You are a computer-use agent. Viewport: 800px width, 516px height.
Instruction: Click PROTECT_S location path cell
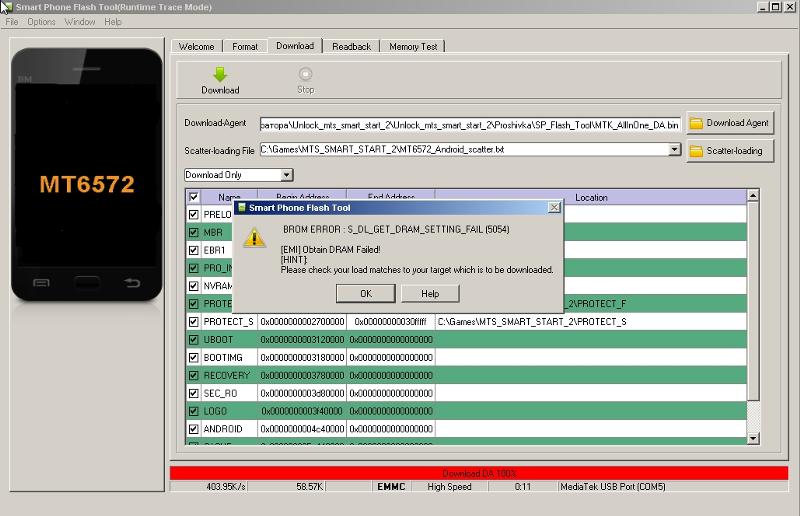[x=591, y=322]
